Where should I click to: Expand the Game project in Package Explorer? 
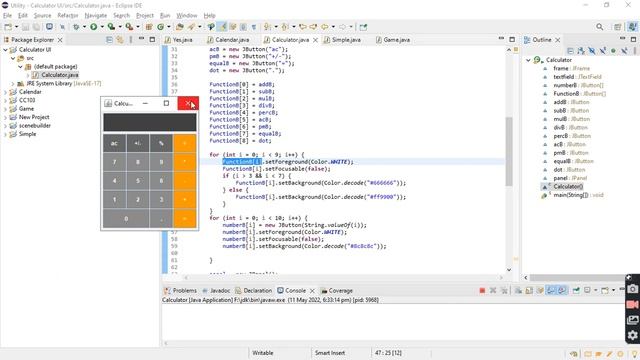pyautogui.click(x=5, y=109)
